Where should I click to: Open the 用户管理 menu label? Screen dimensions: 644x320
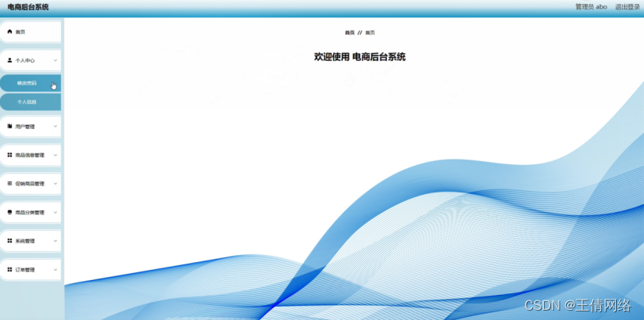click(x=25, y=127)
